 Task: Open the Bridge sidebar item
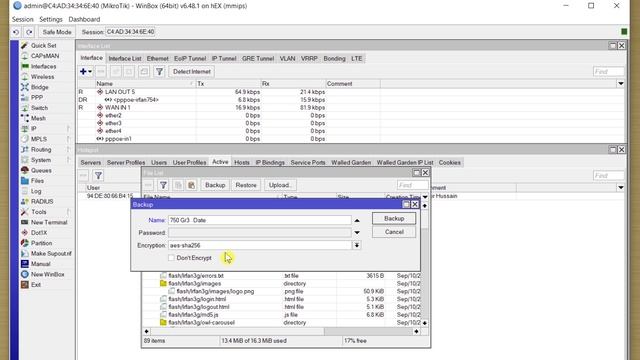39,87
